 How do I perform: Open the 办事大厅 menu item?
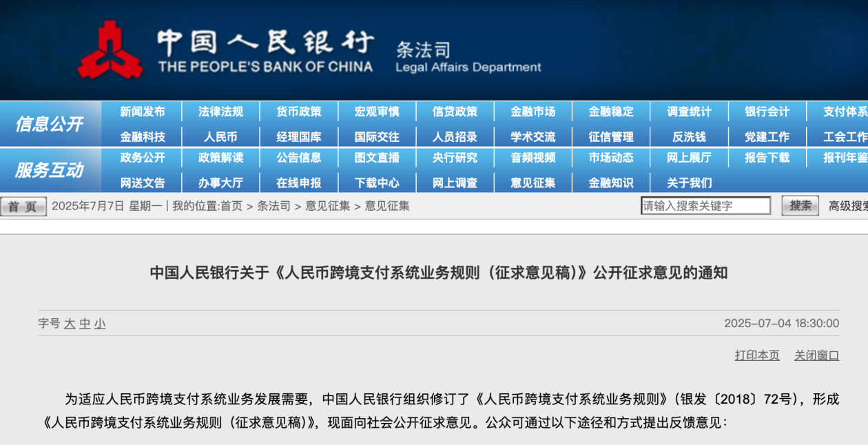pos(220,183)
